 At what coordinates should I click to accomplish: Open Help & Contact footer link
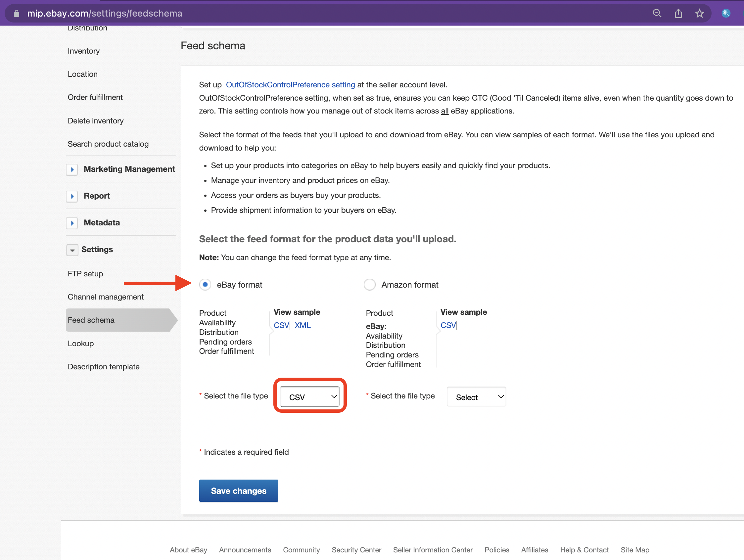tap(584, 550)
